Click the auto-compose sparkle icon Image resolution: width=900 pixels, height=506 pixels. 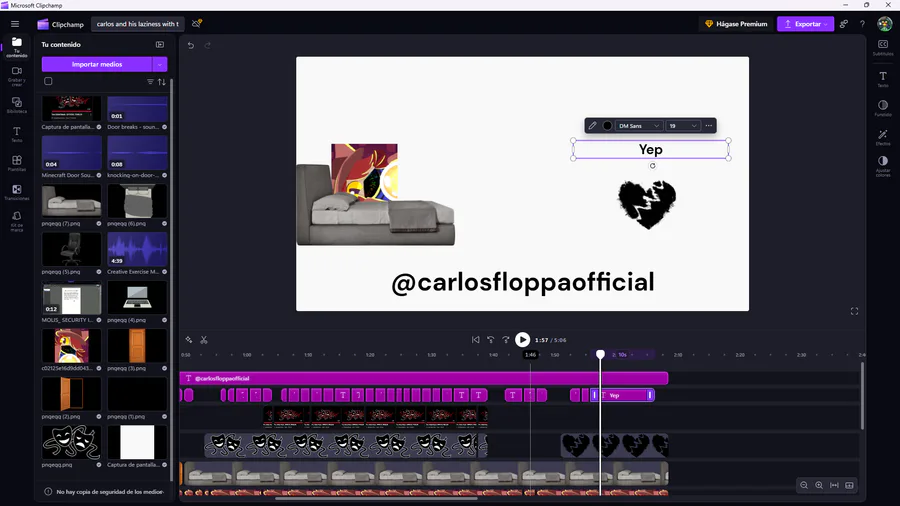pyautogui.click(x=189, y=340)
